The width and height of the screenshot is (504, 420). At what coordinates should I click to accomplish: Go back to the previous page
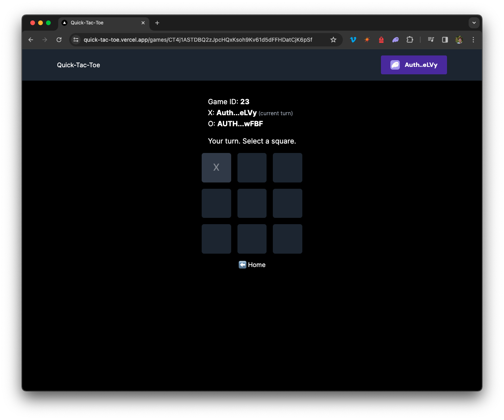click(31, 40)
